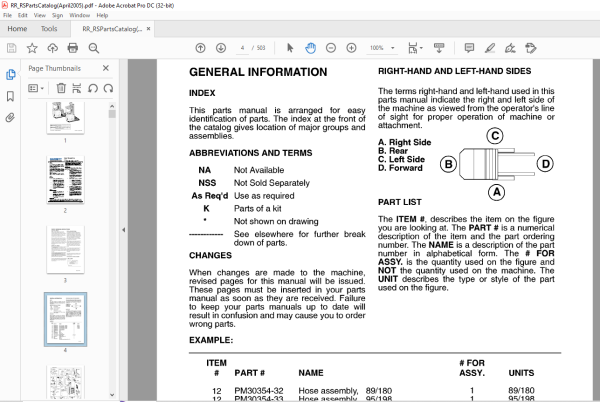Open the Edit menu

tap(23, 15)
